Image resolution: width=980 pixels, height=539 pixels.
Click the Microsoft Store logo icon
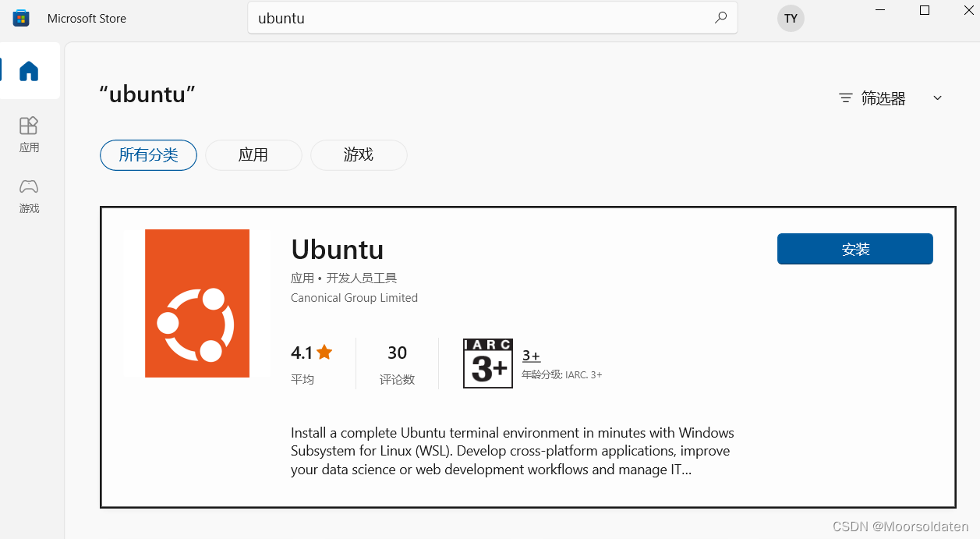pos(19,17)
